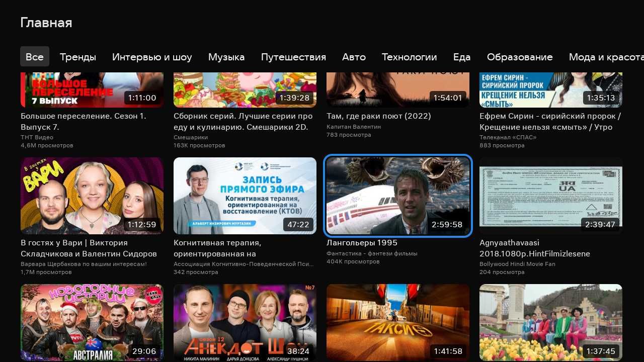Switch to the Еда tab

pos(462,57)
